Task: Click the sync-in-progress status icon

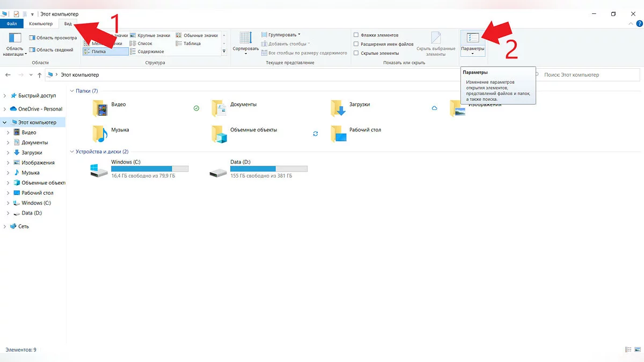Action: tap(315, 134)
